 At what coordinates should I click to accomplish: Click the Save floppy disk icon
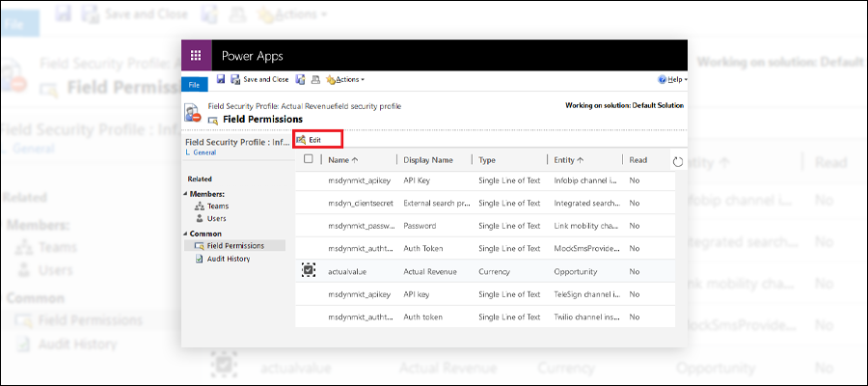[221, 79]
